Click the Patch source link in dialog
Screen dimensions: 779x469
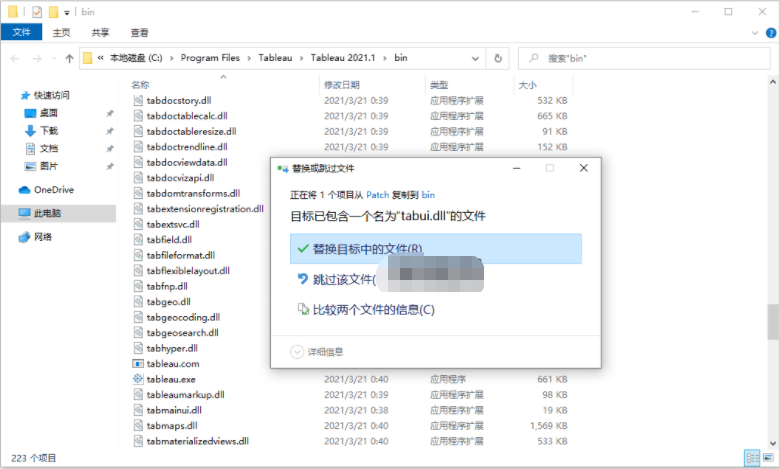pyautogui.click(x=378, y=195)
